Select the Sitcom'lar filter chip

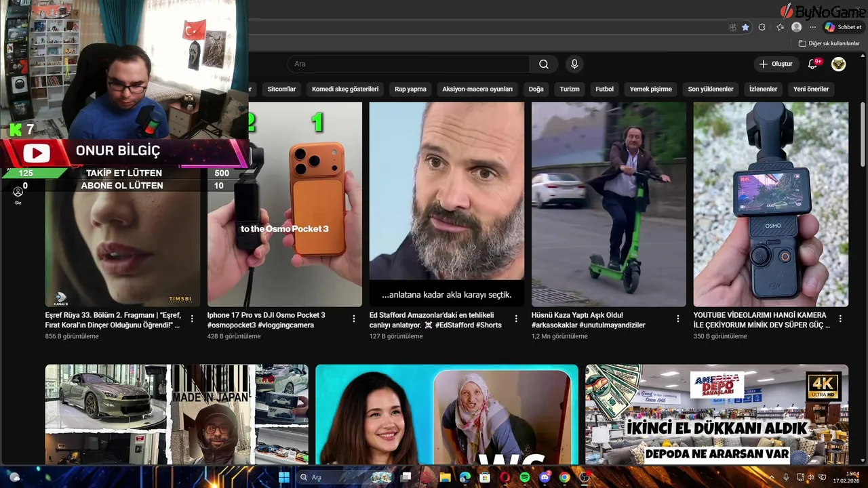(x=281, y=89)
